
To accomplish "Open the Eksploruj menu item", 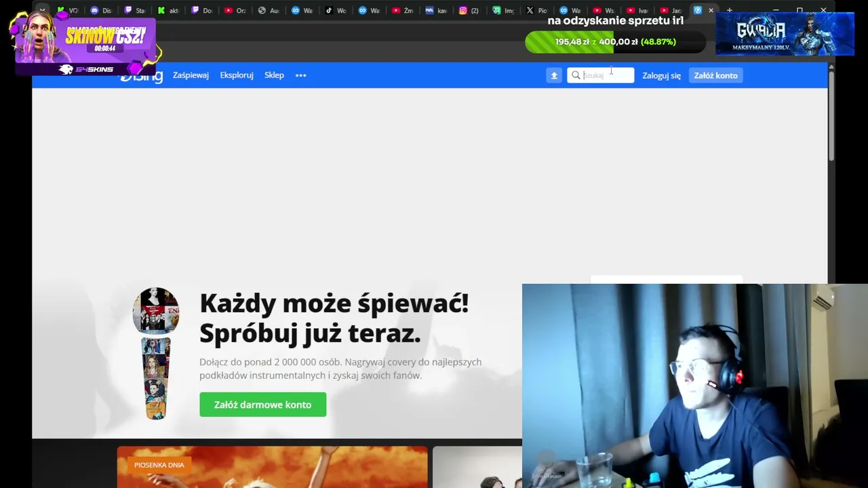I will click(x=237, y=75).
